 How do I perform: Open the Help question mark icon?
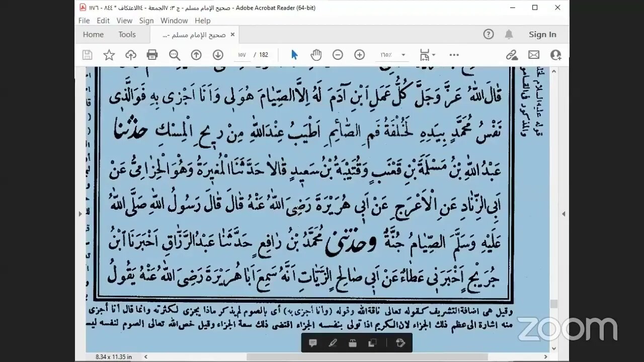click(489, 34)
